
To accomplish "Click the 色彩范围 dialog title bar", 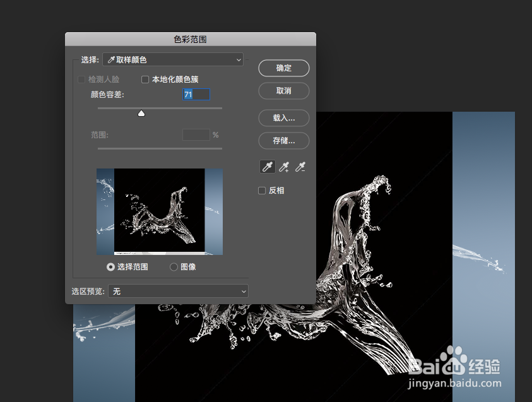I will [x=189, y=38].
